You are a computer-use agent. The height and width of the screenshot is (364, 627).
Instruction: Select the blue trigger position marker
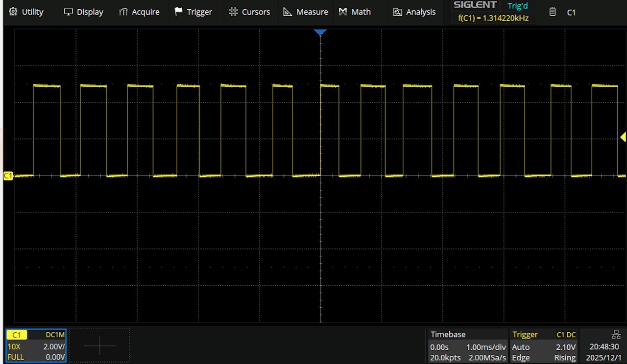[320, 32]
